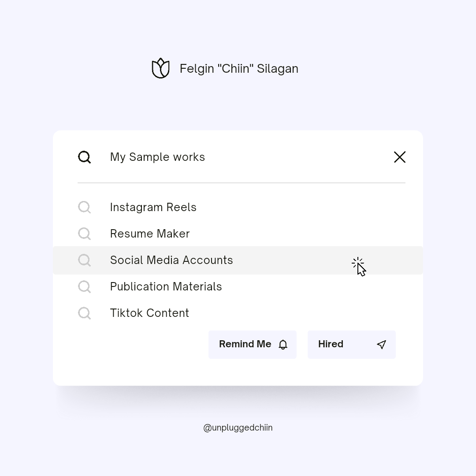Click search icon beside Publication Materials
This screenshot has width=476, height=476.
(84, 286)
